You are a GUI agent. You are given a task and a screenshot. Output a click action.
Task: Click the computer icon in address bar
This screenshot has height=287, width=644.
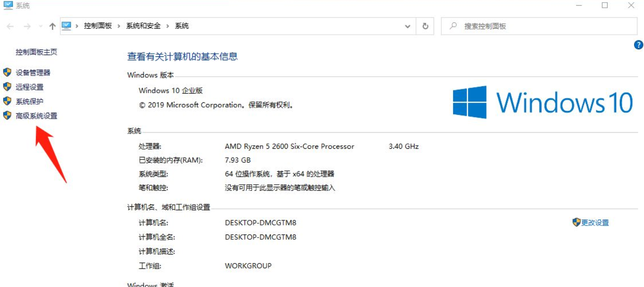coord(66,26)
